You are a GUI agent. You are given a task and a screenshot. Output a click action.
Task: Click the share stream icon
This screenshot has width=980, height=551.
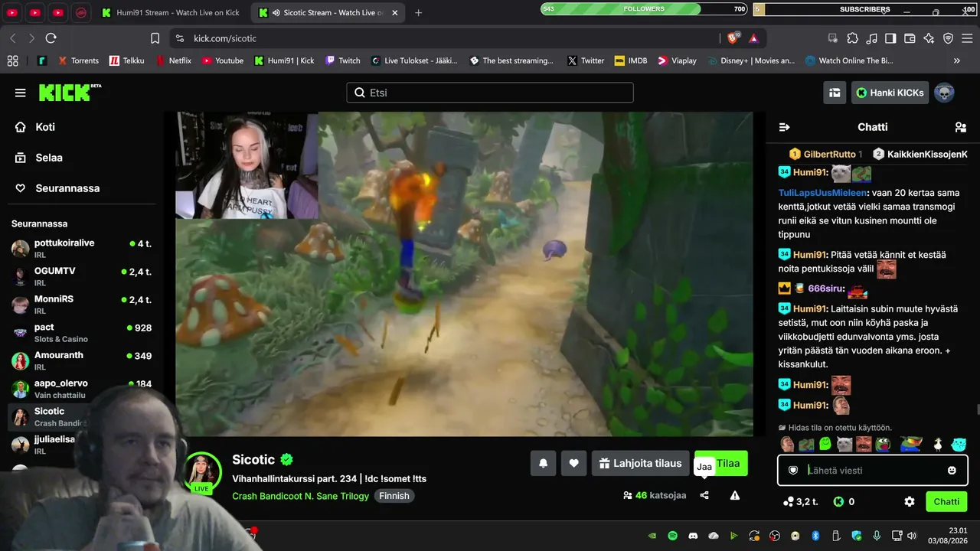tap(704, 495)
